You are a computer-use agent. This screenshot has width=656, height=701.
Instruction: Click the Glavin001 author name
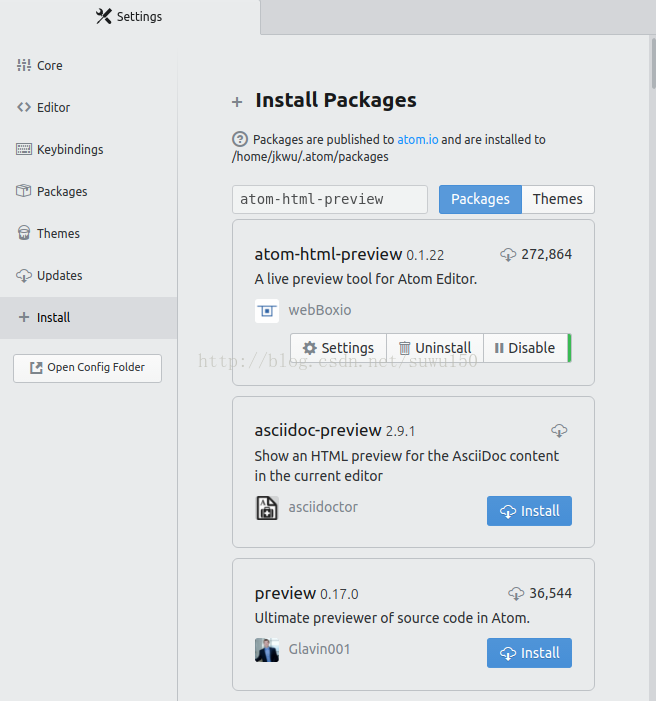click(x=319, y=649)
